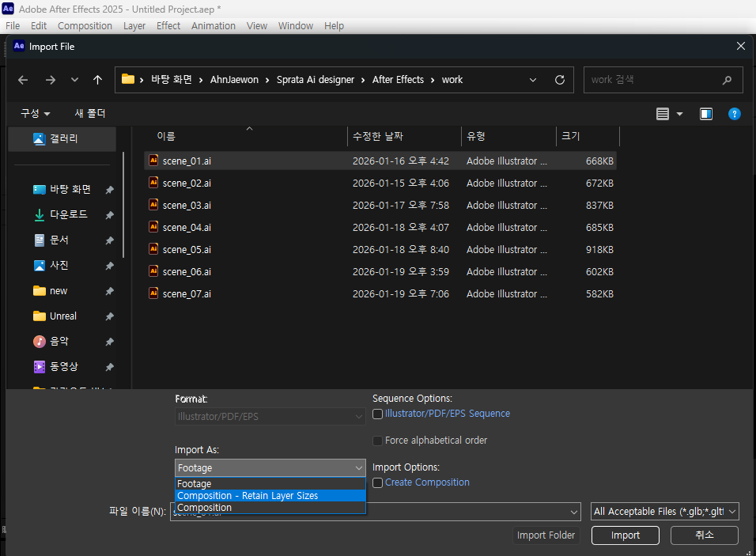756x556 pixels.
Task: Choose Composition from the Import As list
Action: click(270, 508)
